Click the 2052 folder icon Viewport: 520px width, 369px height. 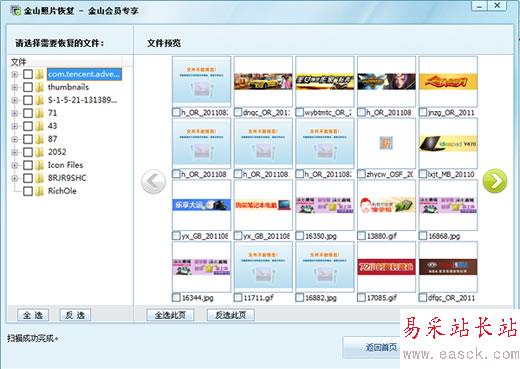(40, 152)
